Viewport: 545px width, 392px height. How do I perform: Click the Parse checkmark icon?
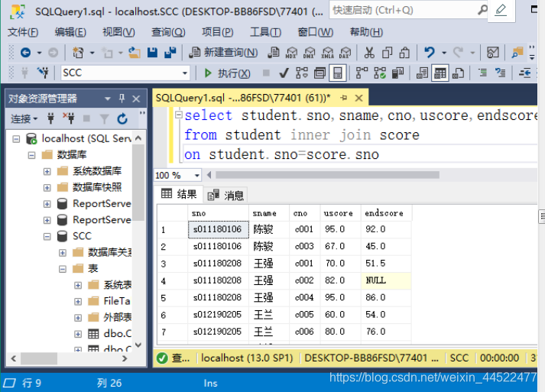coord(284,73)
